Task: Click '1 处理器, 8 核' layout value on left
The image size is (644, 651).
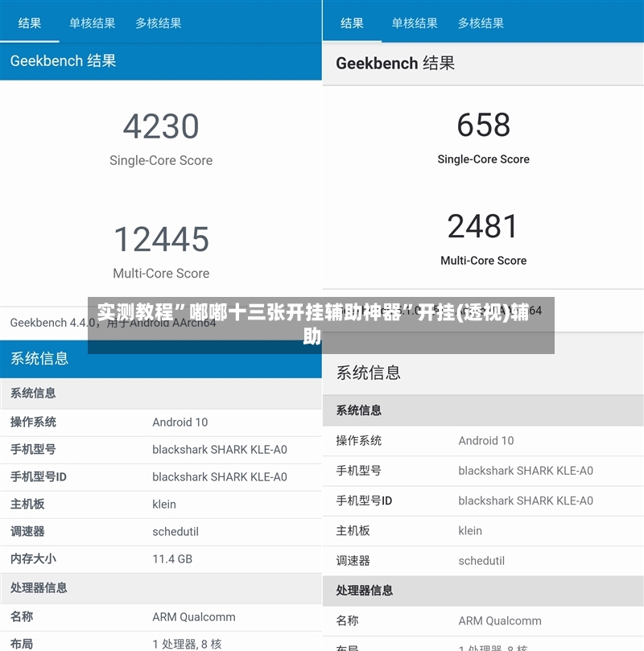Action: click(x=187, y=645)
